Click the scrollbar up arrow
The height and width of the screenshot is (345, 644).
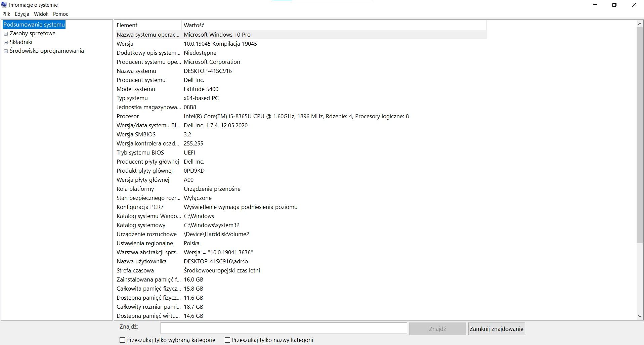click(640, 24)
